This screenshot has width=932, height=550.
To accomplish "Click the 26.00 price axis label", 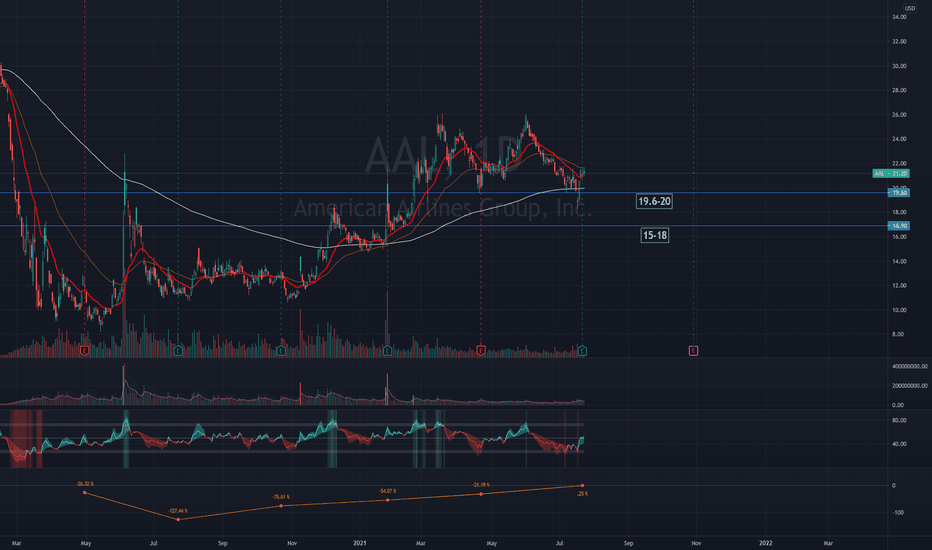I will coord(899,115).
